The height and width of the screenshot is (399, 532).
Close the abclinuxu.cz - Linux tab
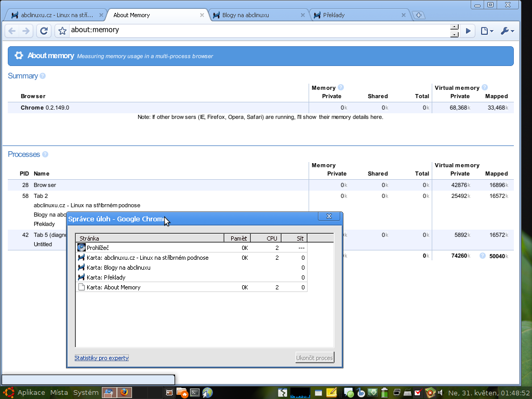(x=101, y=15)
